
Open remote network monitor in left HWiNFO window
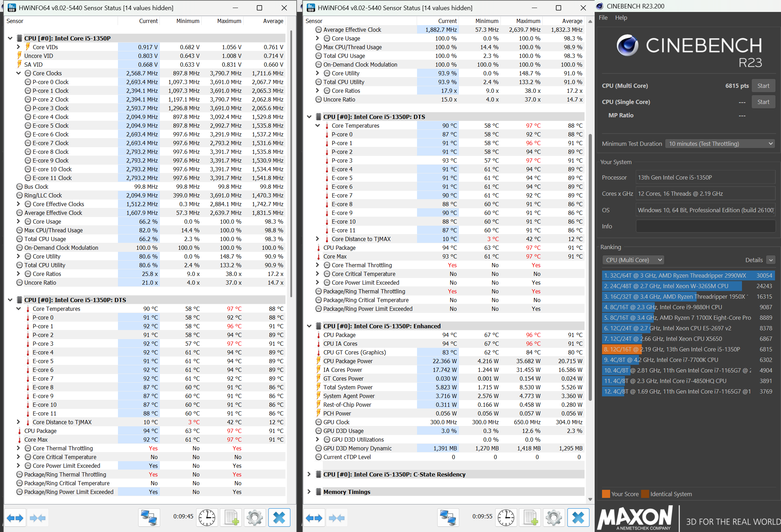pyautogui.click(x=149, y=517)
